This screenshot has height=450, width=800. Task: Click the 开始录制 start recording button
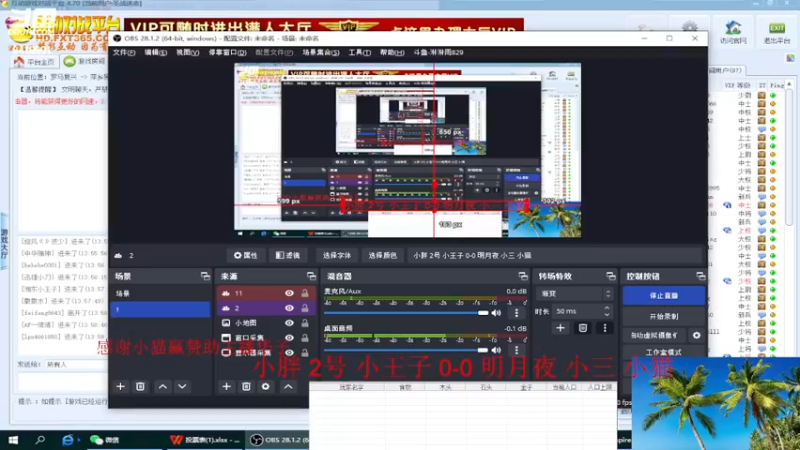(x=664, y=316)
